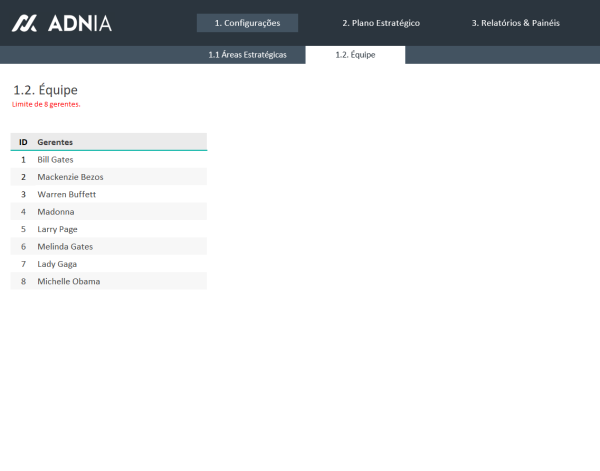Click the ADNIA logo icon
This screenshot has width=600, height=471.
25,23
